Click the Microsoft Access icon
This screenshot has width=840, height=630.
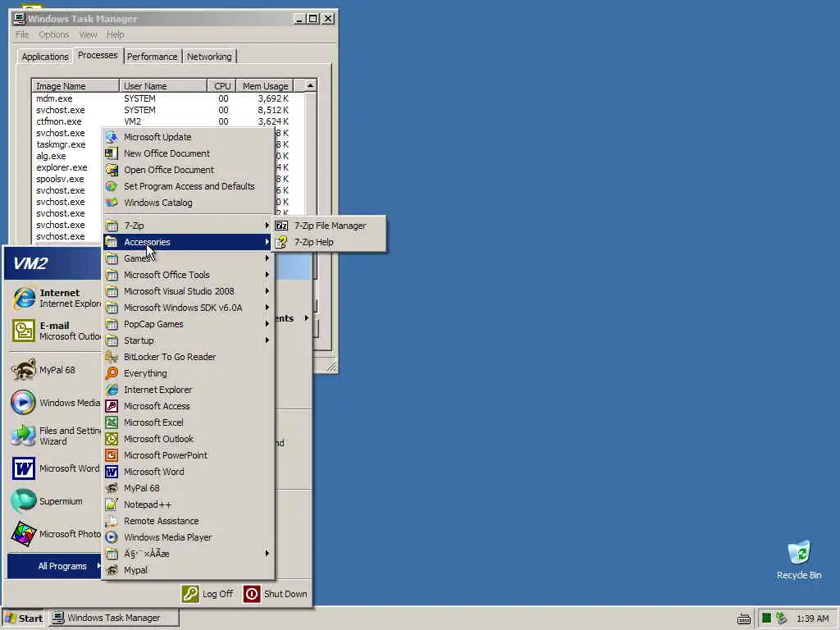click(x=112, y=406)
